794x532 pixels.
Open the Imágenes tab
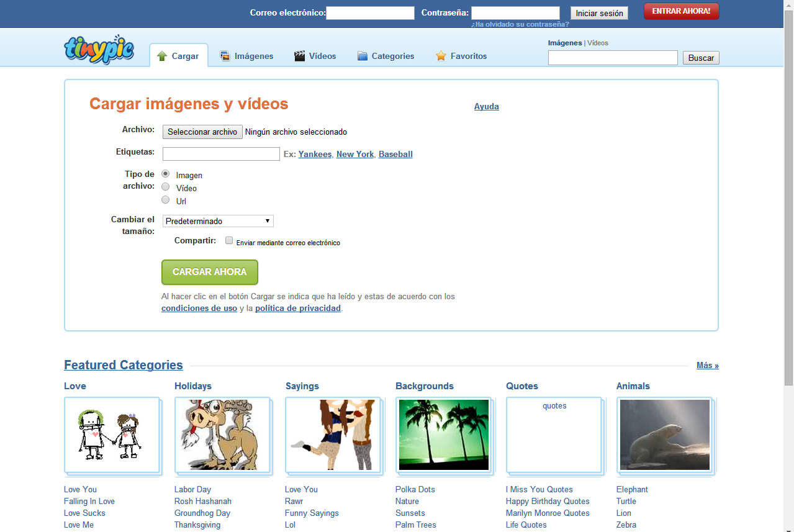[x=254, y=55]
